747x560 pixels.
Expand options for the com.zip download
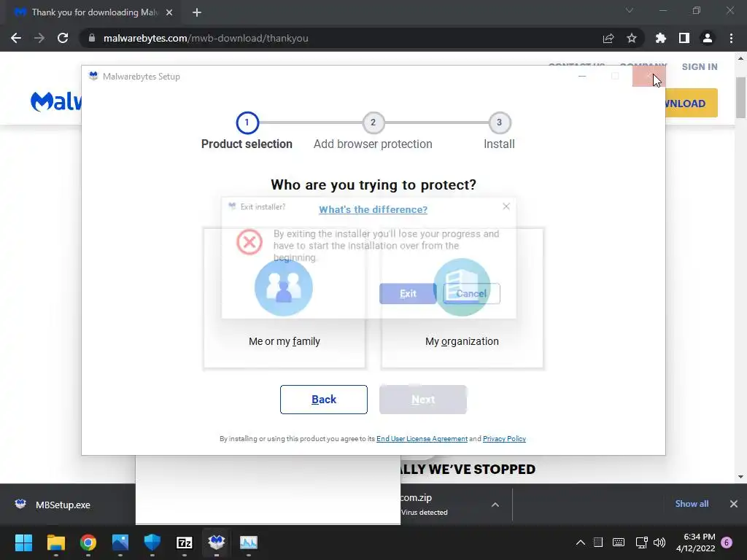495,505
